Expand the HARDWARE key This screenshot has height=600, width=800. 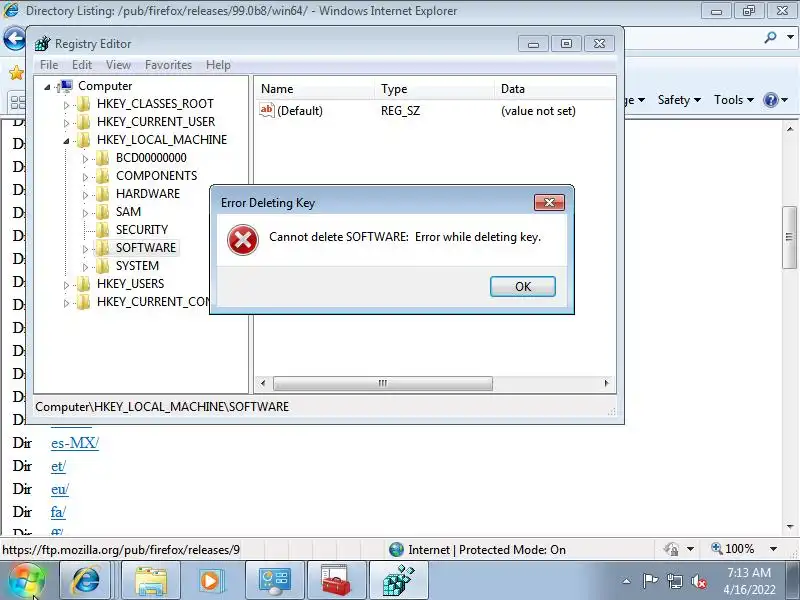coord(85,195)
